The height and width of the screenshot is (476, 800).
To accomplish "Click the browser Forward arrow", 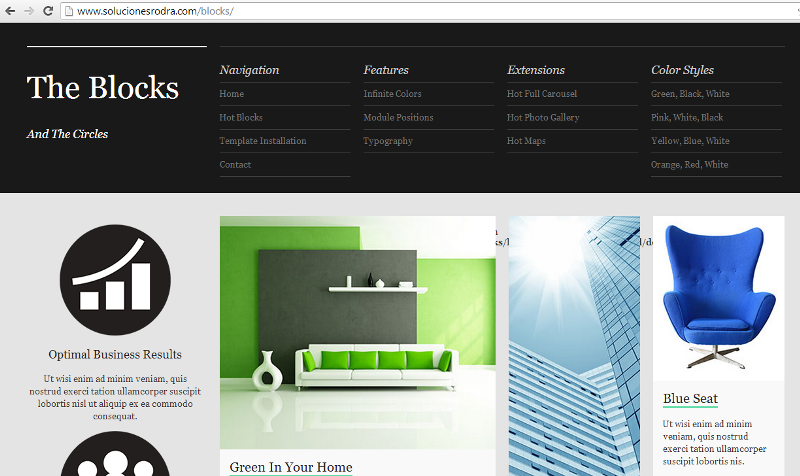I will 29,11.
